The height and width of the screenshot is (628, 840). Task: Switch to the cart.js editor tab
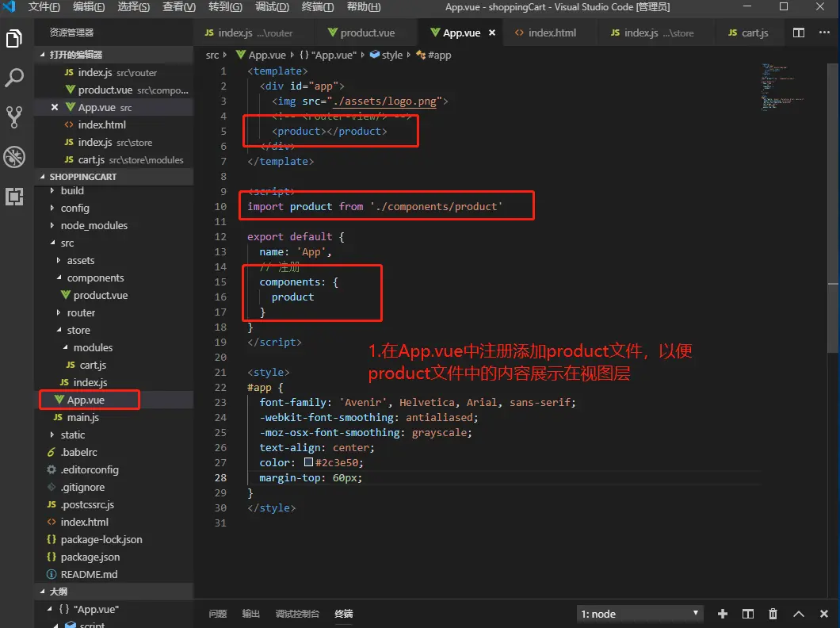pyautogui.click(x=748, y=33)
